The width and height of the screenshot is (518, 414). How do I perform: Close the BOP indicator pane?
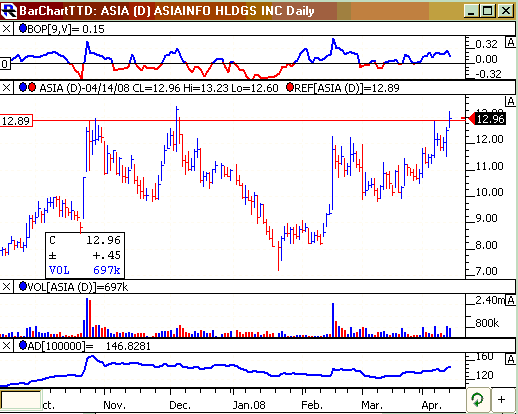coord(6,29)
